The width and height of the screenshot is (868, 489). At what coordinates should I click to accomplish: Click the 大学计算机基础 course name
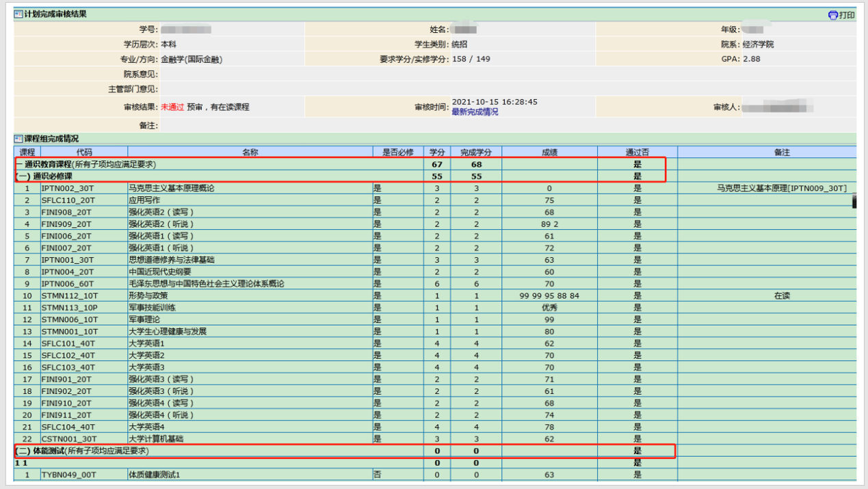click(156, 438)
